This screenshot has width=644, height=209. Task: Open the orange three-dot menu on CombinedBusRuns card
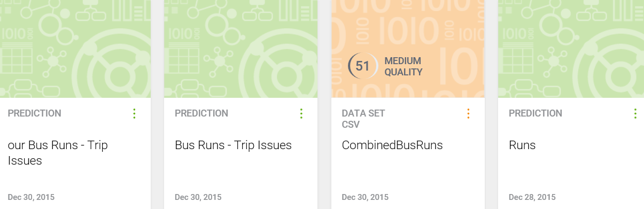click(468, 113)
